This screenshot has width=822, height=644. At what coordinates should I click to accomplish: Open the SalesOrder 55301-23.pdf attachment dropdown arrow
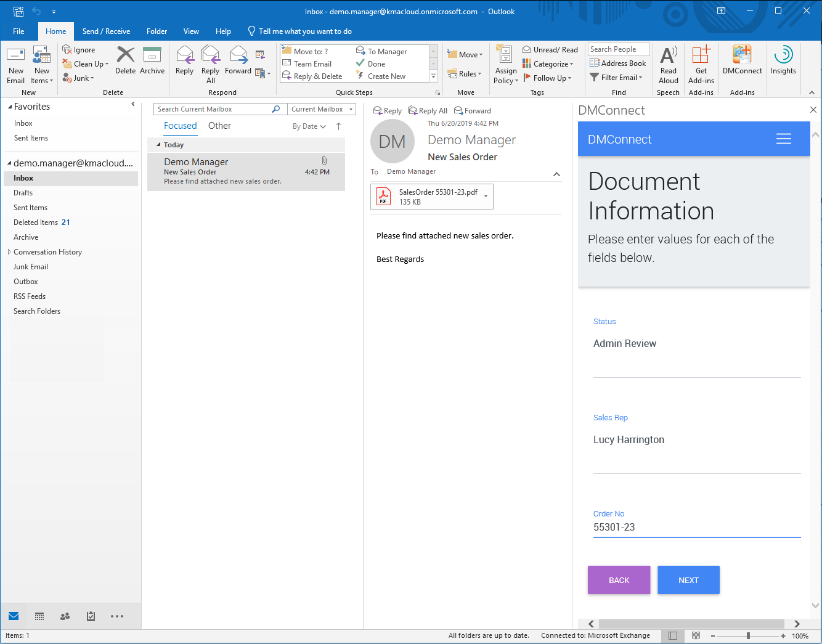pos(486,197)
